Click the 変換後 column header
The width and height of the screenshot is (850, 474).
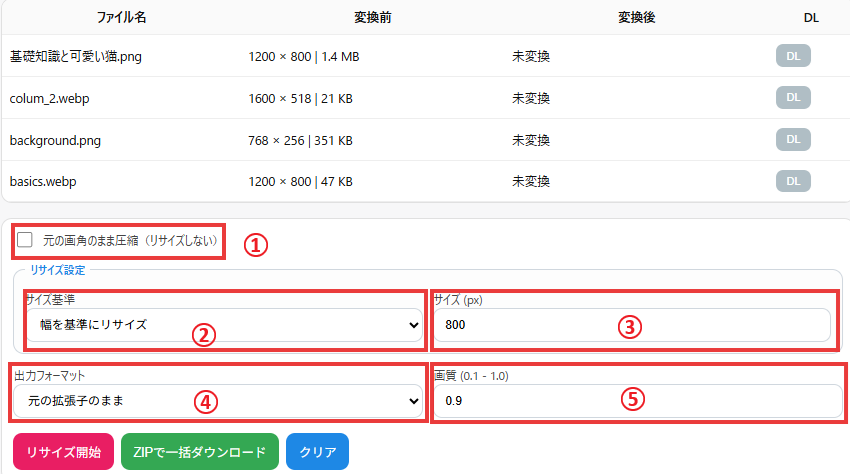pos(636,18)
